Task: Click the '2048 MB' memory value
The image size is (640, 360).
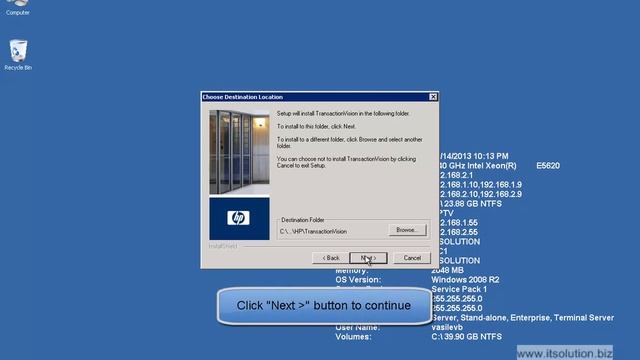Action: [x=447, y=270]
